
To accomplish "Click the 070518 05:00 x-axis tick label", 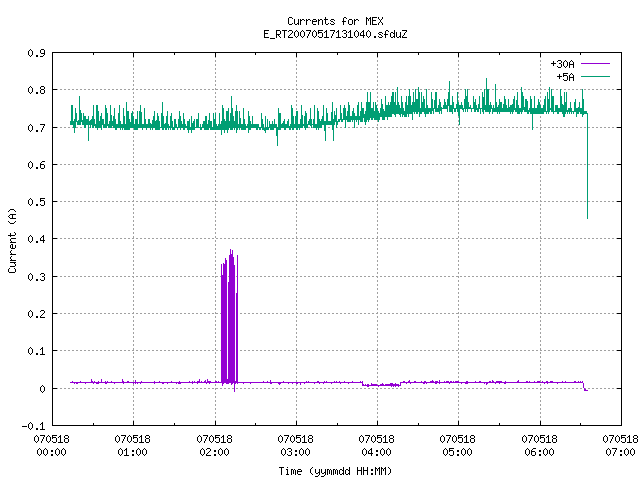I will point(458,446).
